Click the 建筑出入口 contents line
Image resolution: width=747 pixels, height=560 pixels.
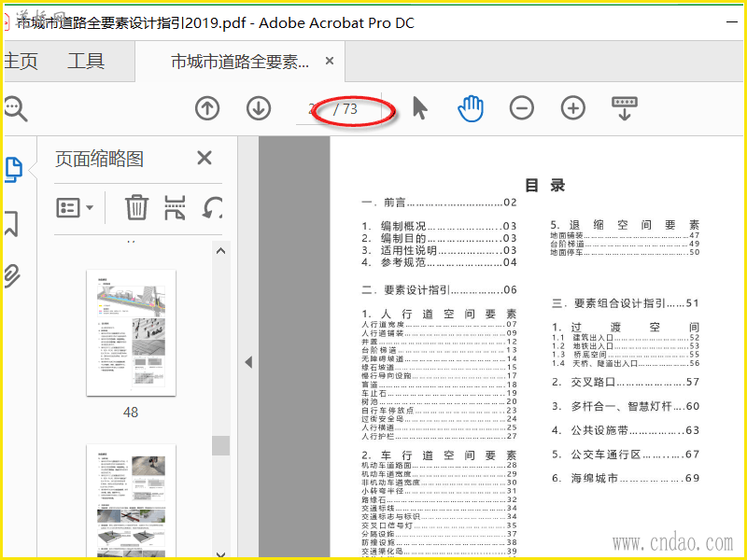pyautogui.click(x=626, y=338)
